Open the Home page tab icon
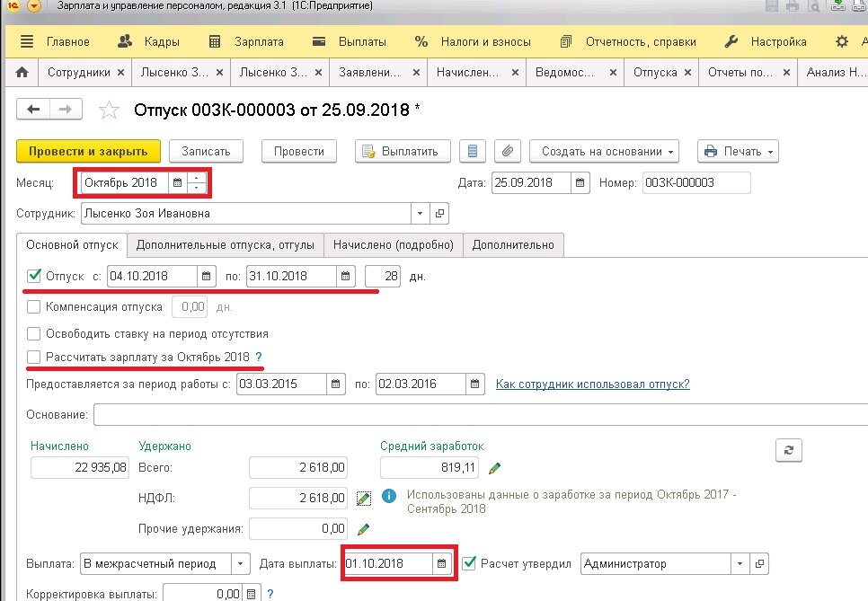This screenshot has height=601, width=868. coord(22,73)
